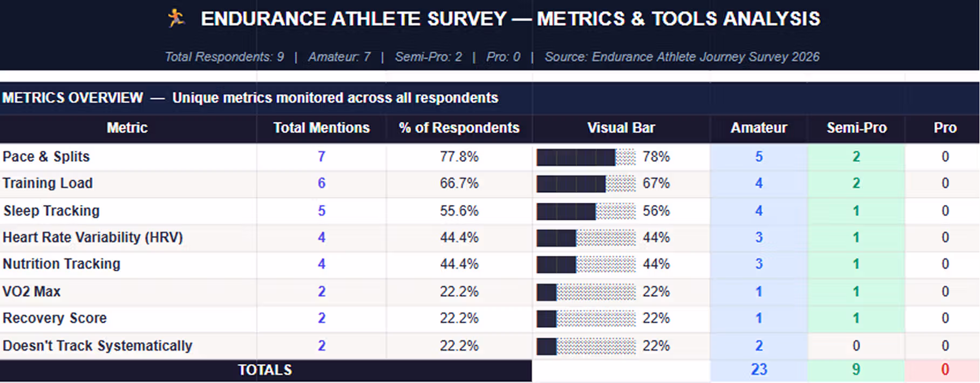
Task: Select the Pro column header
Action: pyautogui.click(x=945, y=128)
